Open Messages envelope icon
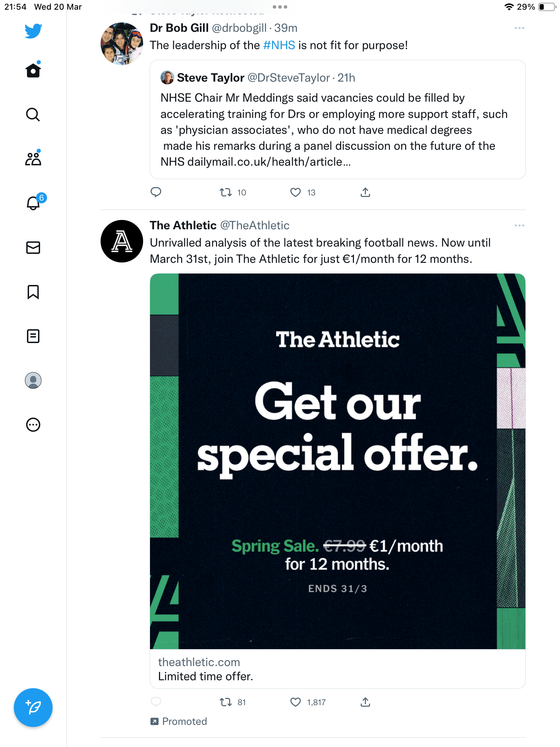Screen dimensions: 560x747 pyautogui.click(x=33, y=248)
